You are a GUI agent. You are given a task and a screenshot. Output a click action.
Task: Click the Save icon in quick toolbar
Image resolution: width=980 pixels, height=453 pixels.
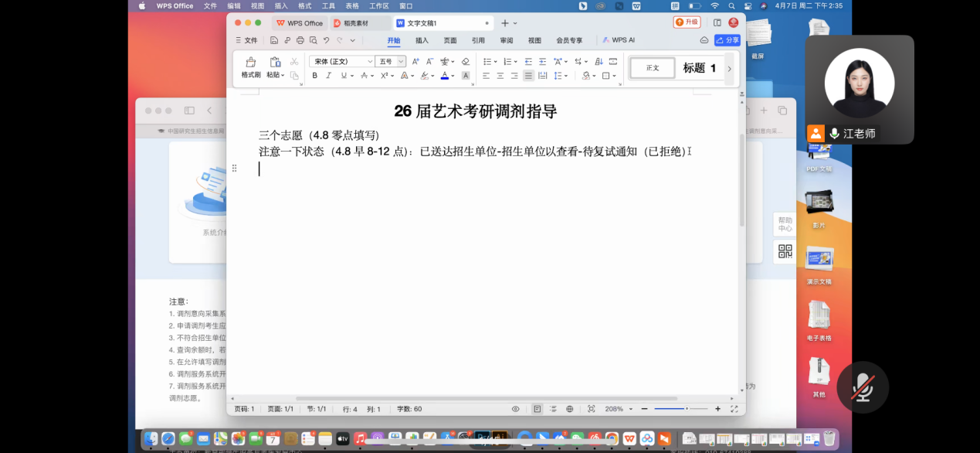(274, 40)
